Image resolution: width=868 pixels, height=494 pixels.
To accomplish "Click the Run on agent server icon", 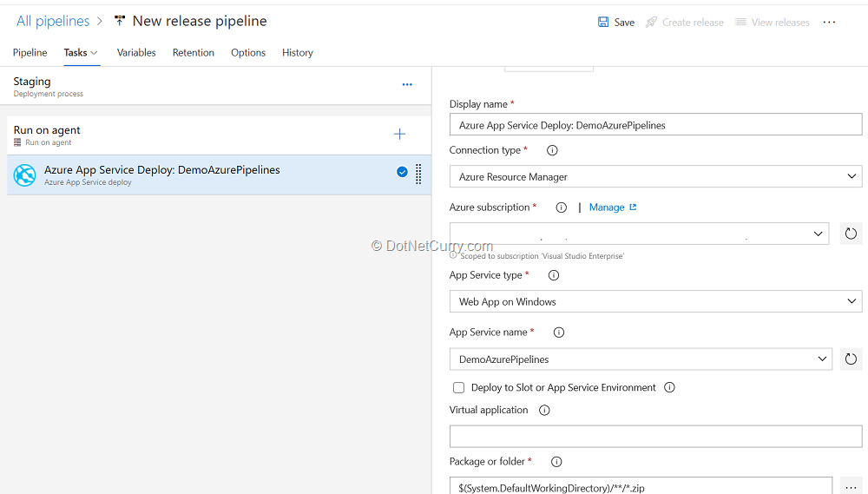I will coord(17,143).
